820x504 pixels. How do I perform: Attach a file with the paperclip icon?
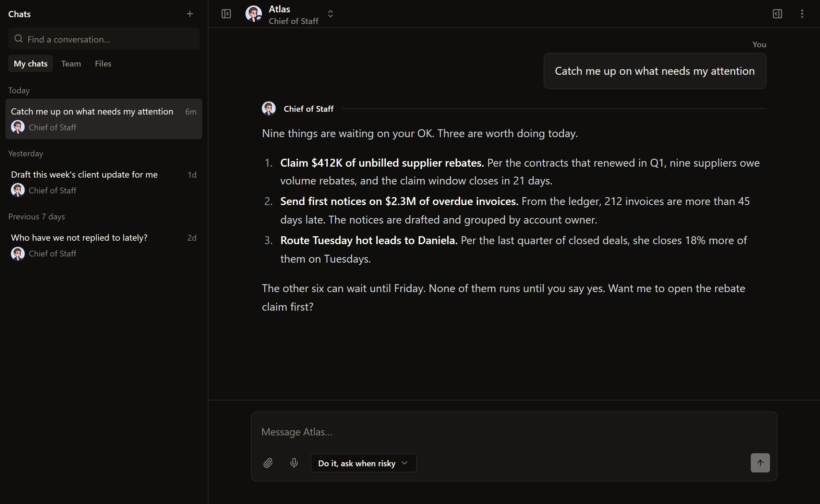pyautogui.click(x=268, y=463)
